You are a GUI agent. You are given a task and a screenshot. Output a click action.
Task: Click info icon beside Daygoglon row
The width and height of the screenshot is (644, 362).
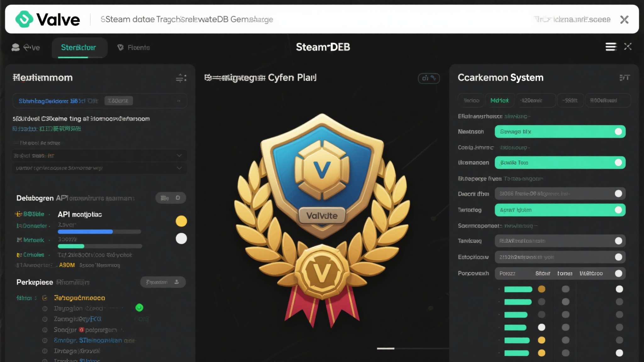45,309
